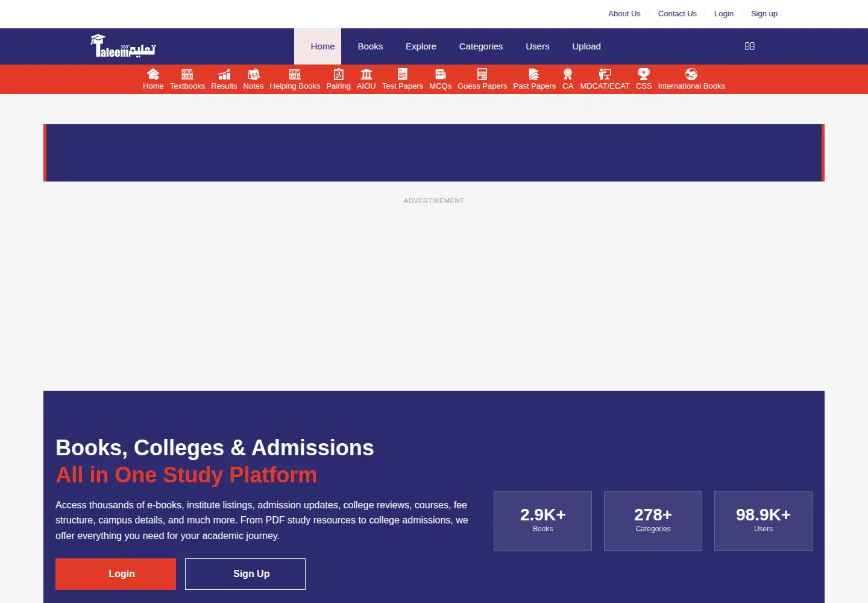
Task: Open the Pairing icon
Action: pos(339,74)
